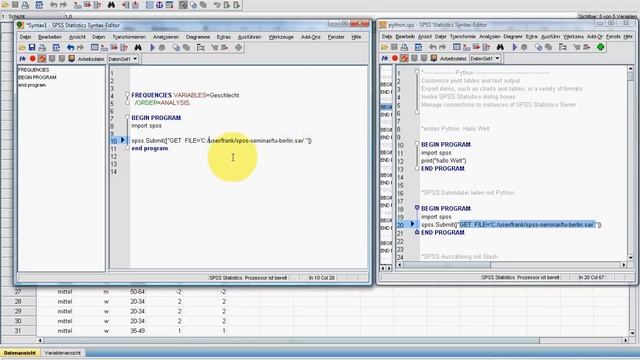Collapse the FREQUENCIES command block
The image size is (640, 360).
(x=127, y=95)
